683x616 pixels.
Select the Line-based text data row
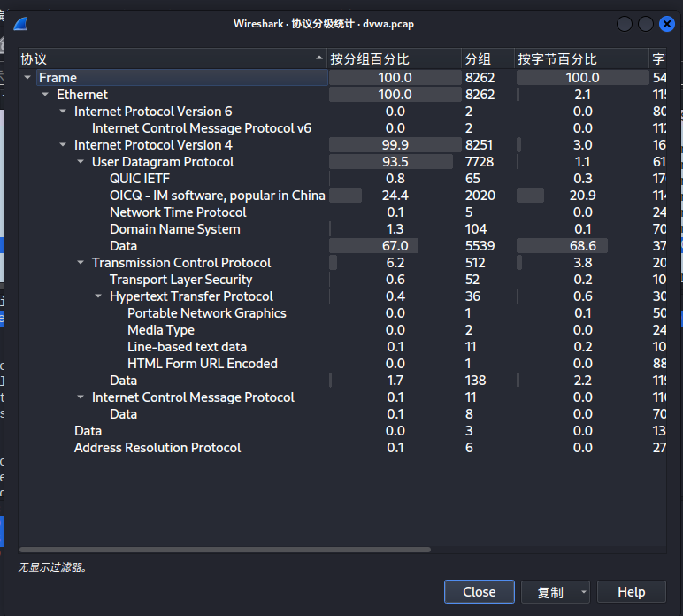tap(342, 347)
